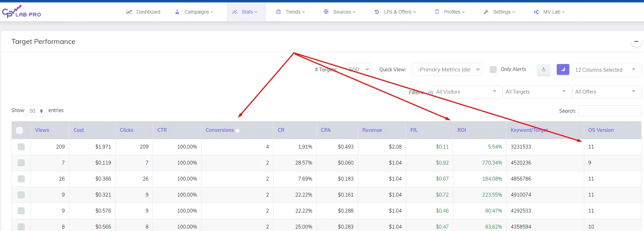The height and width of the screenshot is (231, 644).
Task: Open the Quick View Primary Metrics dropdown
Action: [446, 70]
